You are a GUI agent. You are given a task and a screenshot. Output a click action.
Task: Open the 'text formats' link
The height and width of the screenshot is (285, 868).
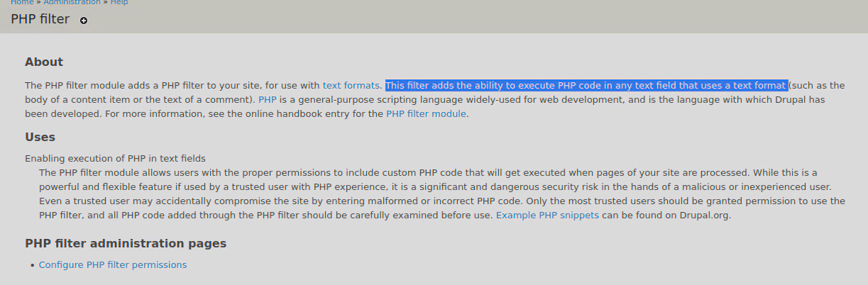click(x=351, y=85)
